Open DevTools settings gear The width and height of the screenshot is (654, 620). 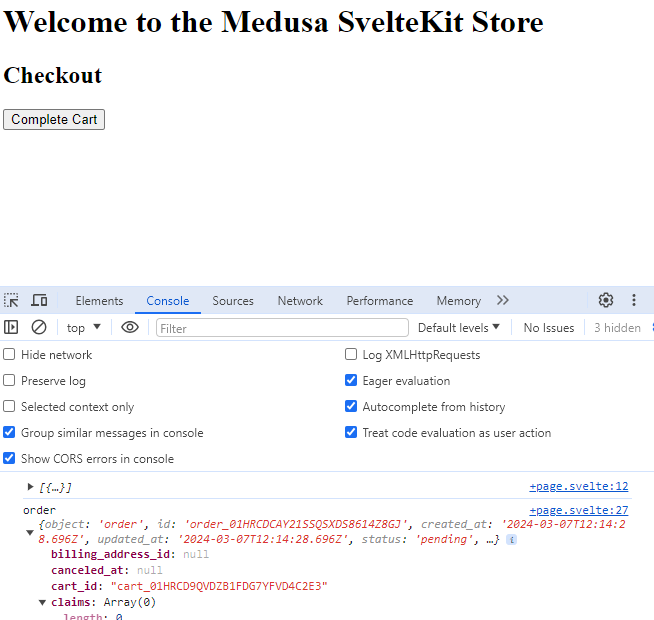click(x=606, y=300)
